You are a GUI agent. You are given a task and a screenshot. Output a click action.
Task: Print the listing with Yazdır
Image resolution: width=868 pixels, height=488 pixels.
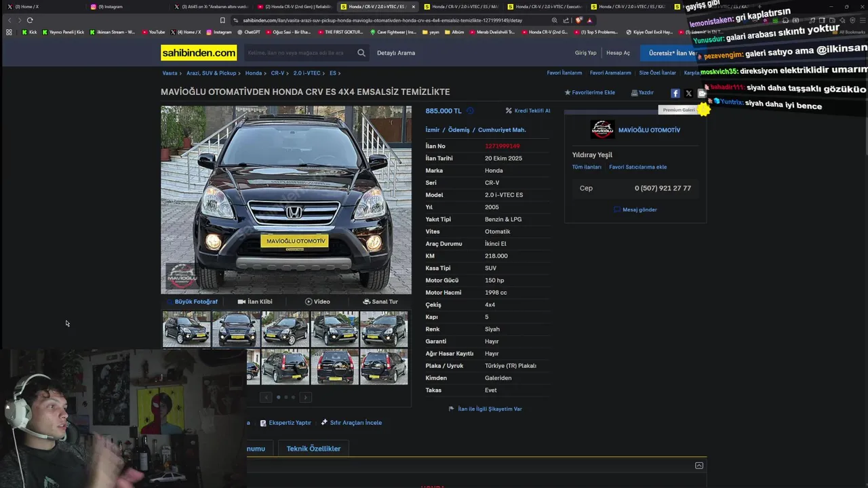642,92
